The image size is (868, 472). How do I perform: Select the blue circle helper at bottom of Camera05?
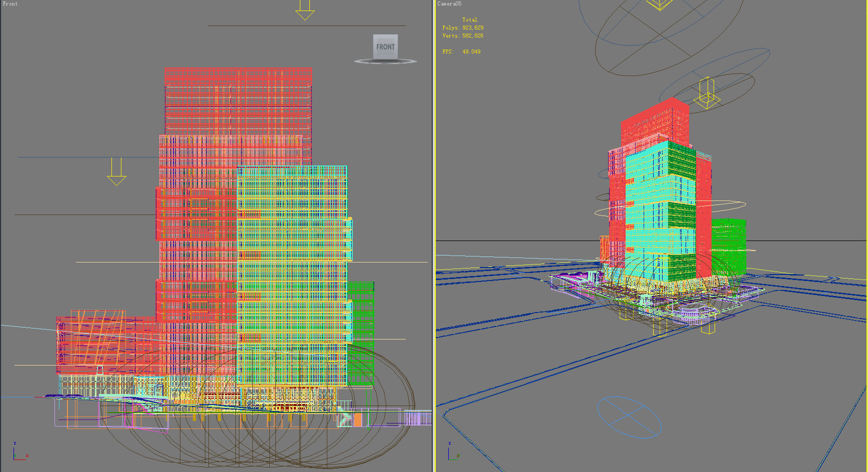point(629,417)
